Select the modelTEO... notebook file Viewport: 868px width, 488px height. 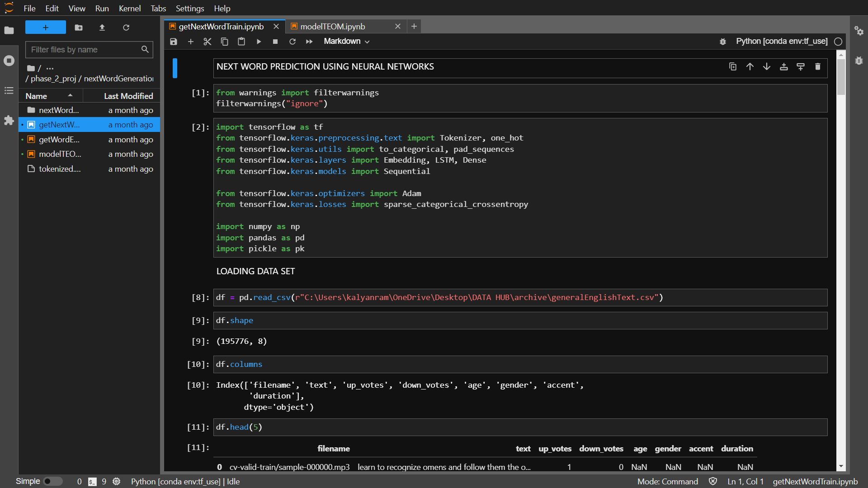pos(90,154)
